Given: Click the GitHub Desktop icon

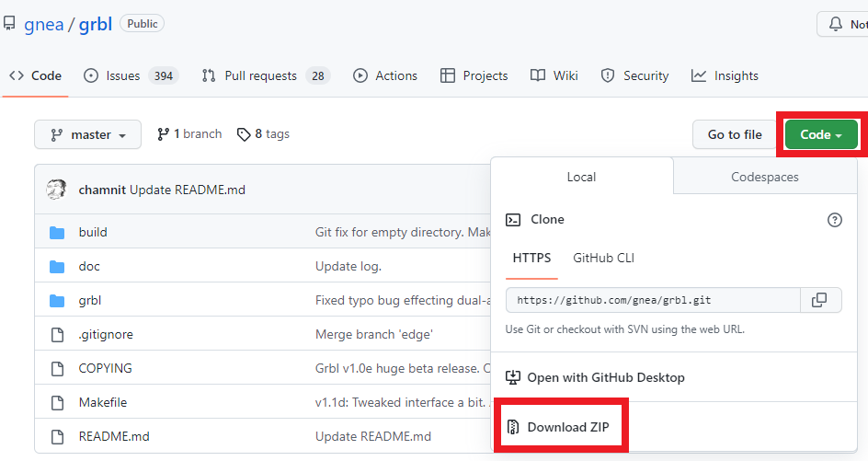Looking at the screenshot, I should (513, 377).
